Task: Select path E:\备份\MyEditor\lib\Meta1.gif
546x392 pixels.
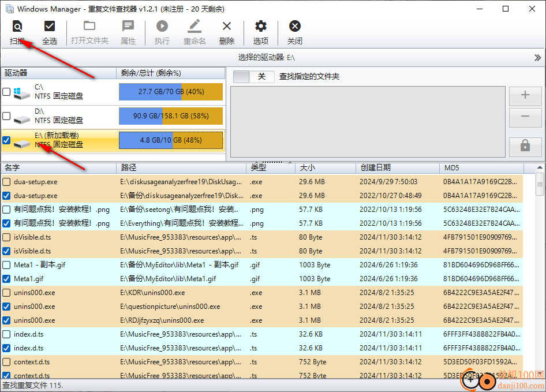Action: click(168, 279)
